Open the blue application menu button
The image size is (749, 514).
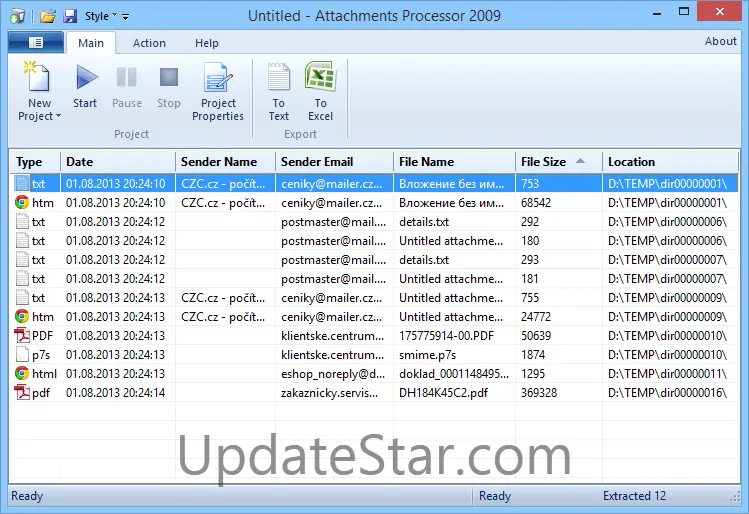[x=36, y=43]
